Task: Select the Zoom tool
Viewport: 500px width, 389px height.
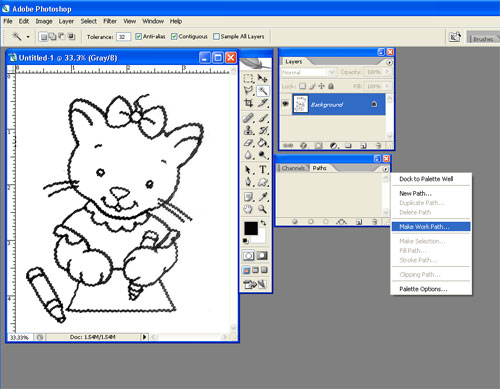Action: (x=263, y=209)
